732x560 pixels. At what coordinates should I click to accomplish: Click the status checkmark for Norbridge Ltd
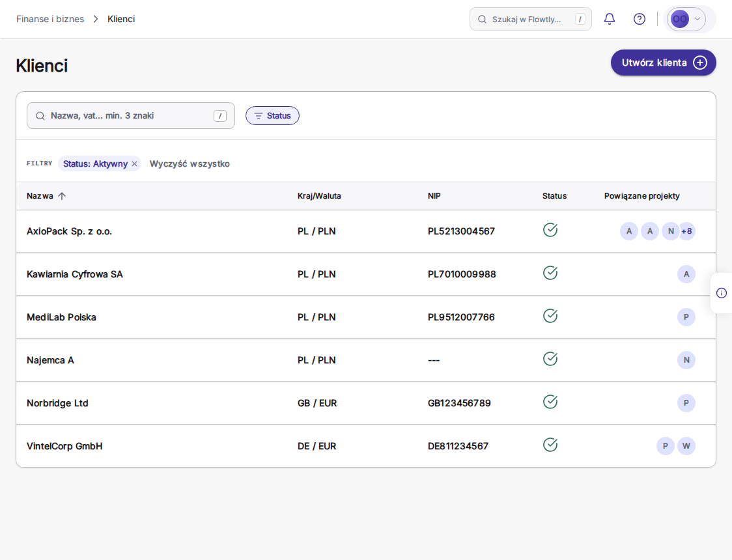click(550, 402)
